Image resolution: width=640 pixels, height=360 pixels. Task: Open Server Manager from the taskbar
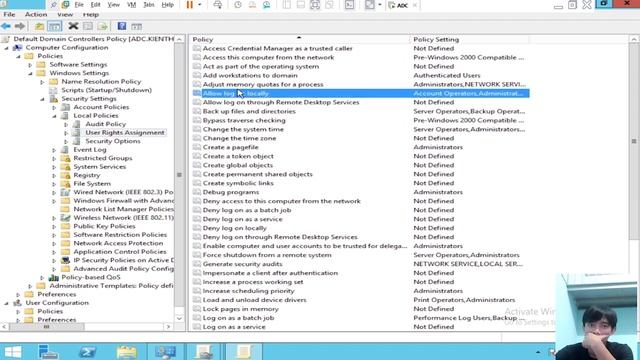(x=48, y=352)
